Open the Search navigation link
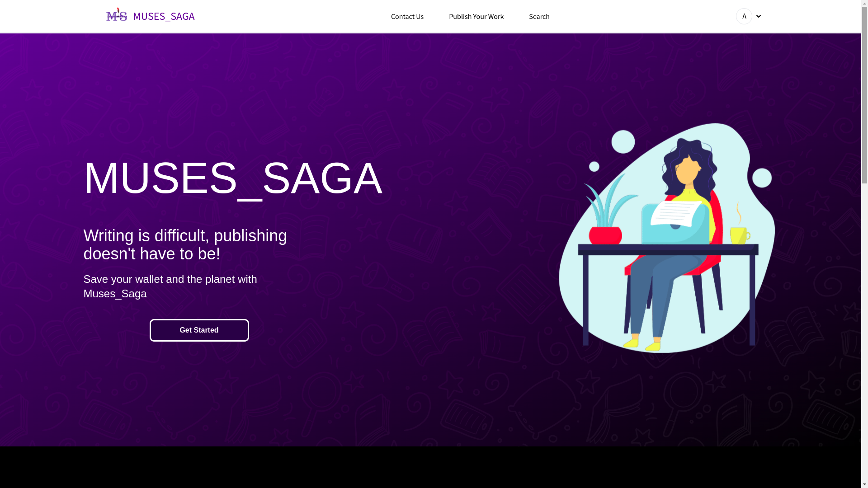Screen dimensions: 868x488 point(539,16)
